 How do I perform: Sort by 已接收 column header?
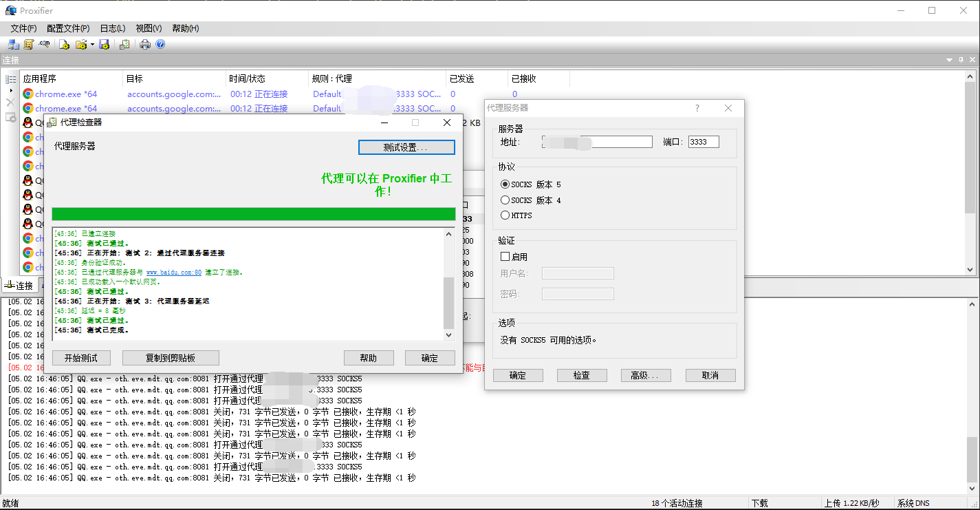point(539,78)
